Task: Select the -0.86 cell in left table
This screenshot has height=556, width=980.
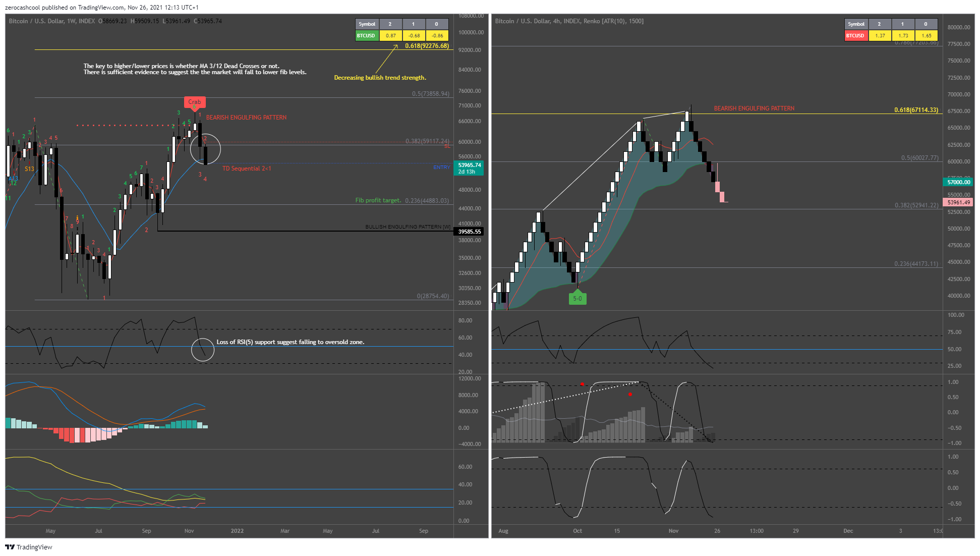Action: point(437,36)
